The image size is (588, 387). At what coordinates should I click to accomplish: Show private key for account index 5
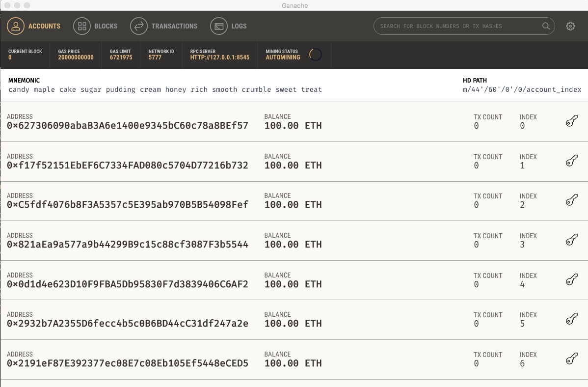pos(571,319)
